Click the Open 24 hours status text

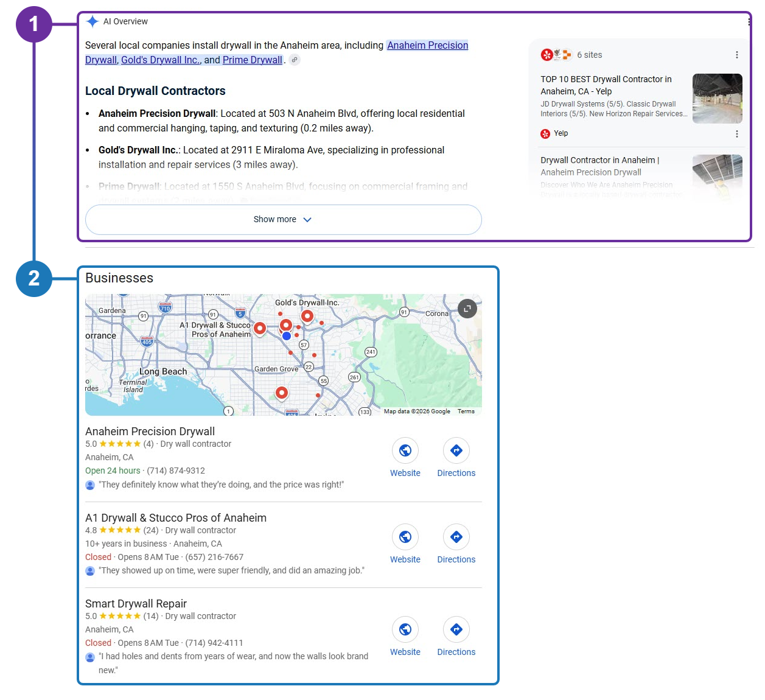[x=113, y=471]
